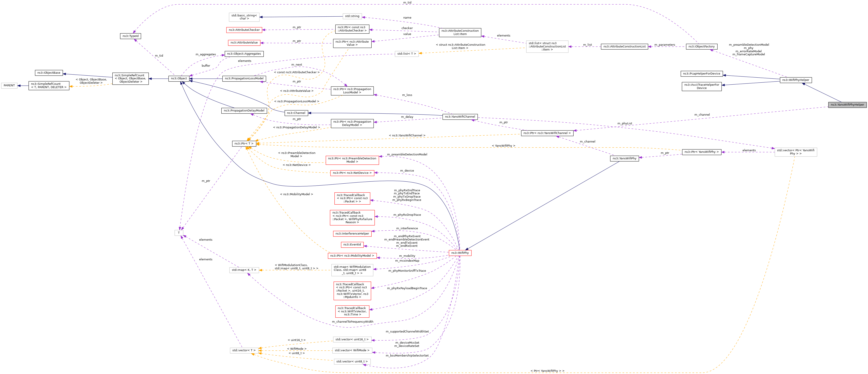Viewport: 868px width, 374px height.
Task: Select std::map< WifiModulationClass... > node
Action: [352, 270]
